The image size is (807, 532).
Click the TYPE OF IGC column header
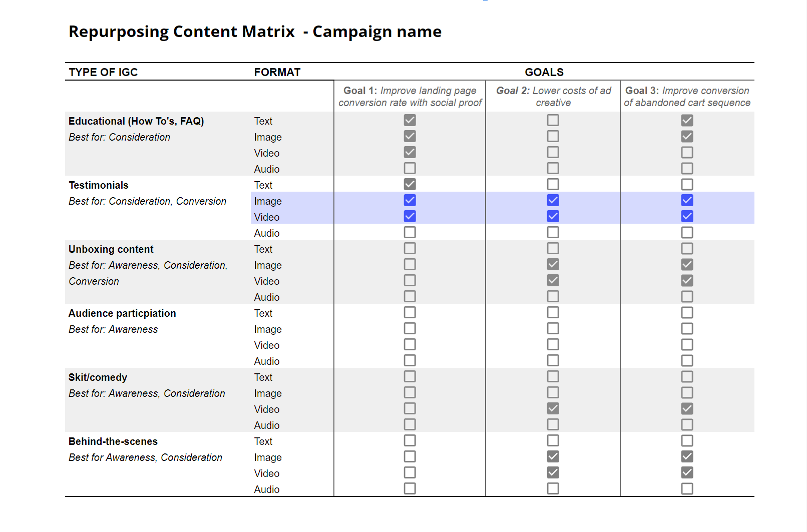pyautogui.click(x=103, y=72)
